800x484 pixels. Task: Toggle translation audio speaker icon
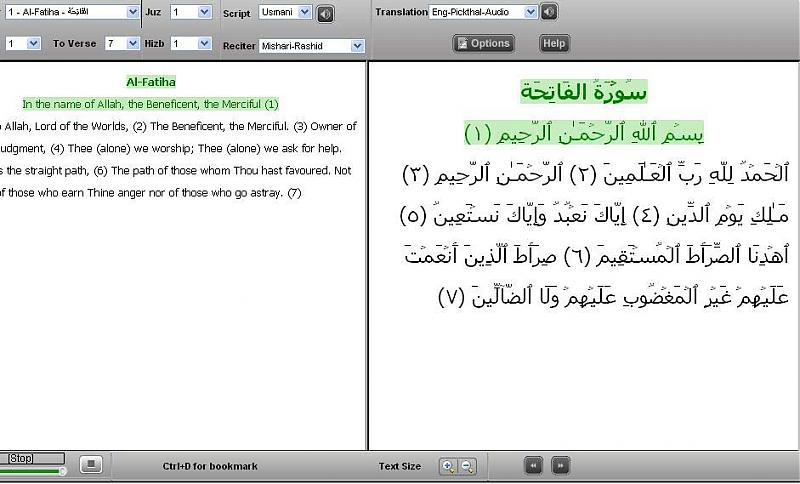pyautogui.click(x=549, y=12)
